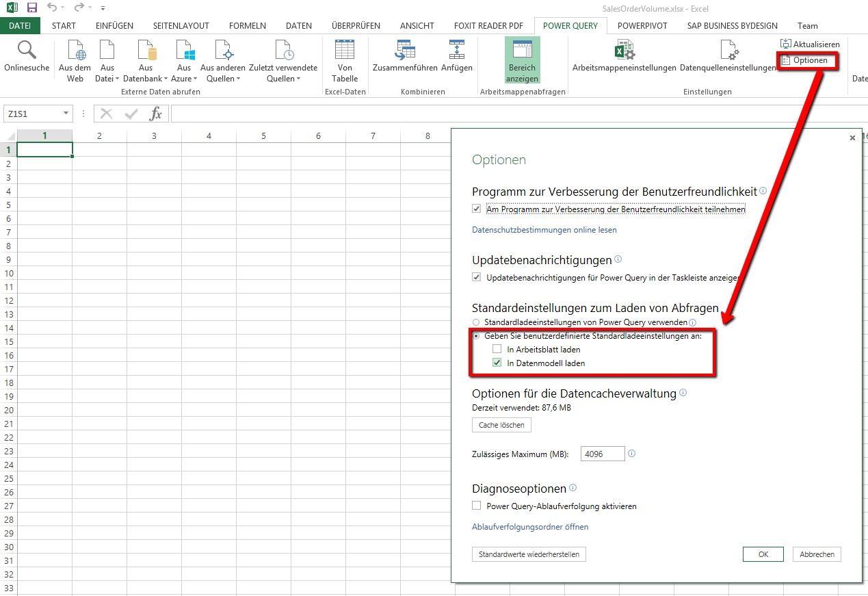Image resolution: width=868 pixels, height=596 pixels.
Task: Open the FORMELN ribbon tab
Action: tap(248, 26)
